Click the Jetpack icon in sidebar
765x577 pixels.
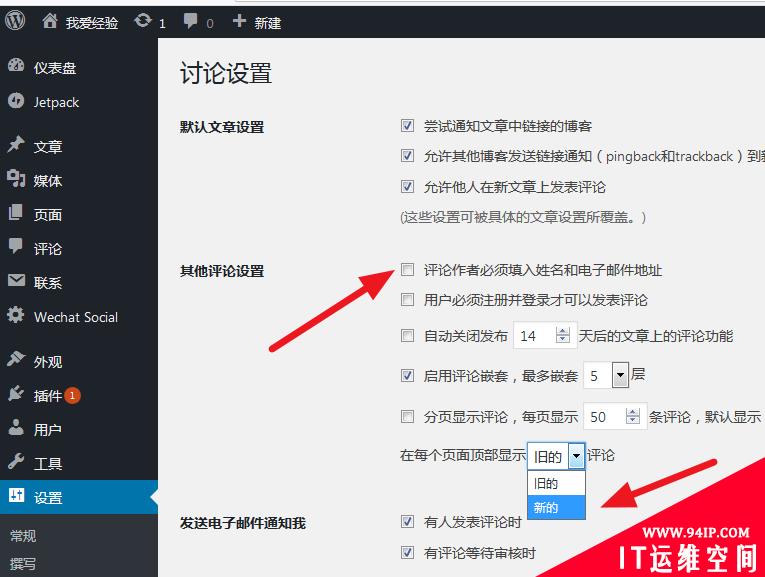tap(16, 100)
